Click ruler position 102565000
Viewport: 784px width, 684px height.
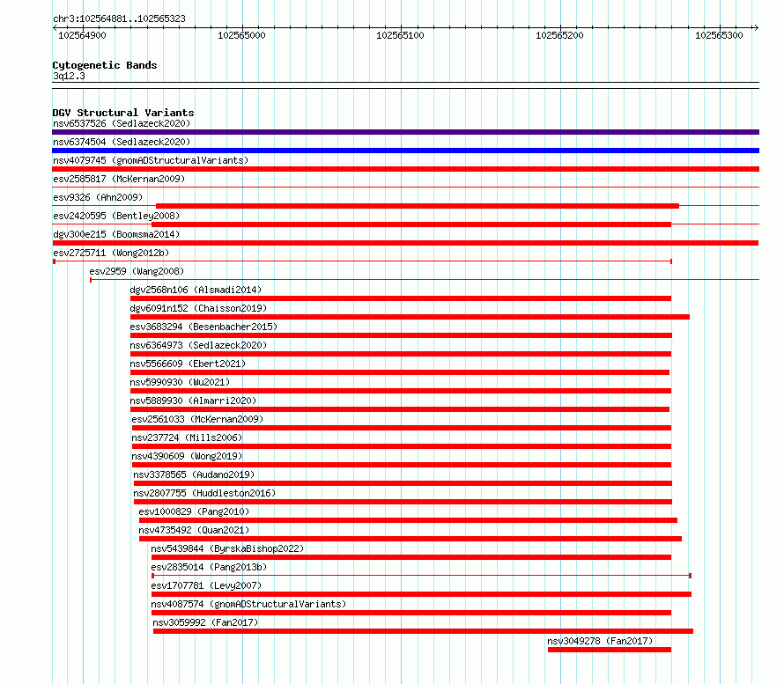pos(241,35)
